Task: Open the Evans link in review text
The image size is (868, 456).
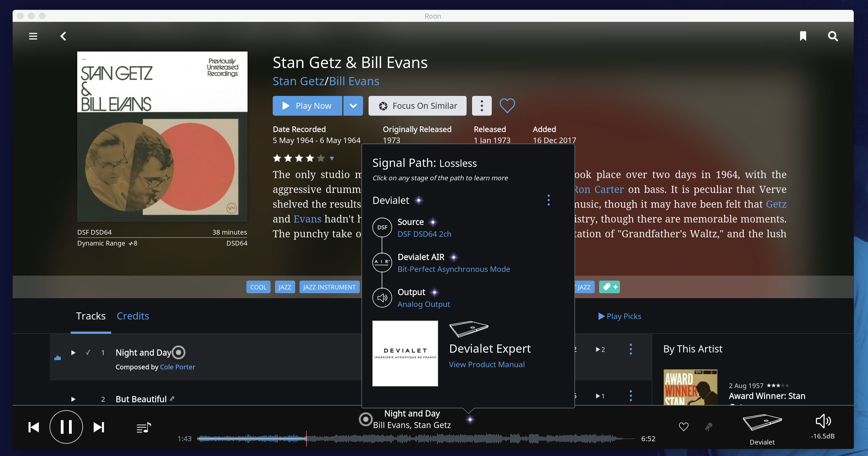Action: 307,219
